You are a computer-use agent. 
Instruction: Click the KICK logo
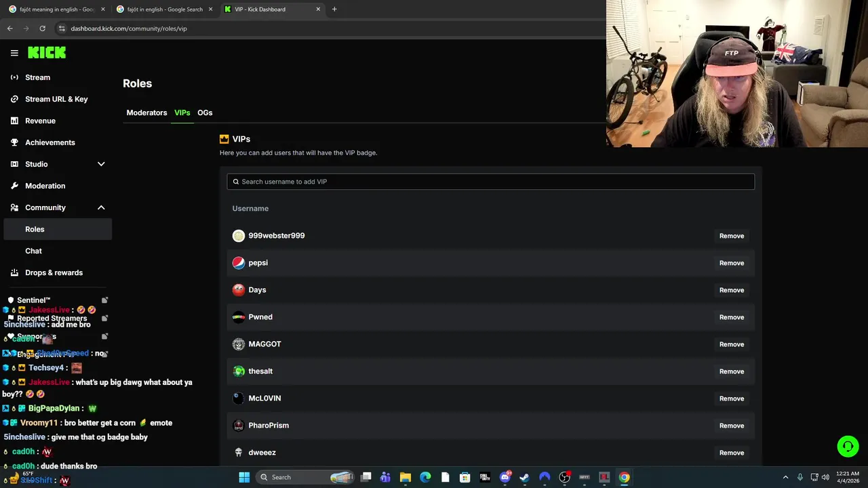[x=47, y=52]
